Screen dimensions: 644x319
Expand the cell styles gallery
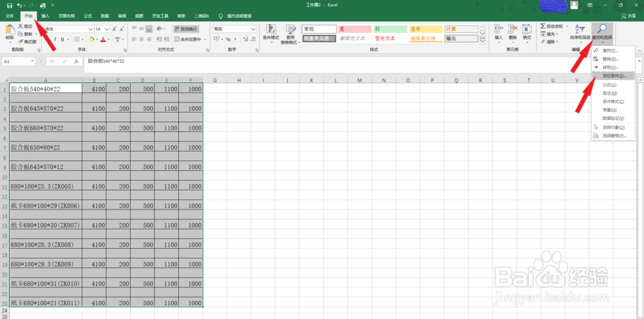482,41
